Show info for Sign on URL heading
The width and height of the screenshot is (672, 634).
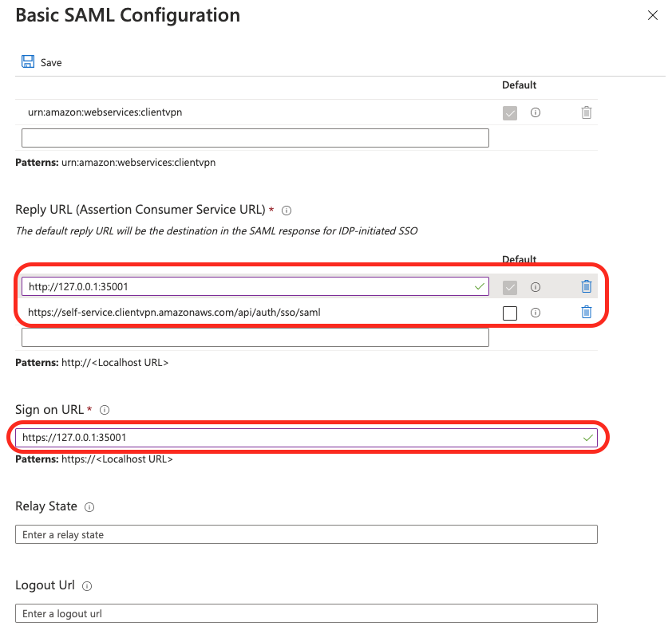[105, 410]
